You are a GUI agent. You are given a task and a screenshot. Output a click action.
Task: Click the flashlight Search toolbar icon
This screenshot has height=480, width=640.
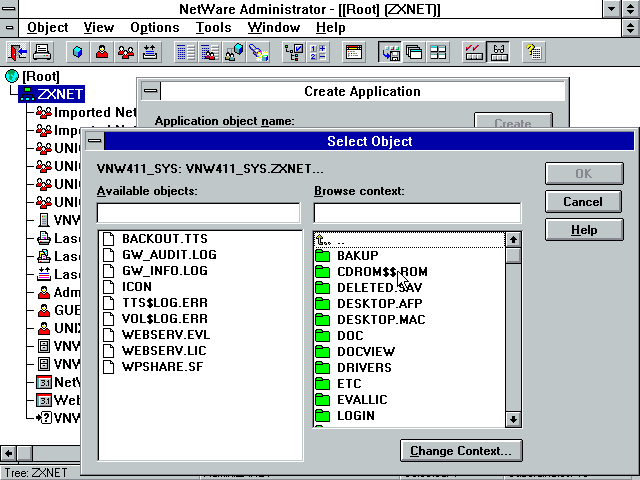click(x=258, y=52)
